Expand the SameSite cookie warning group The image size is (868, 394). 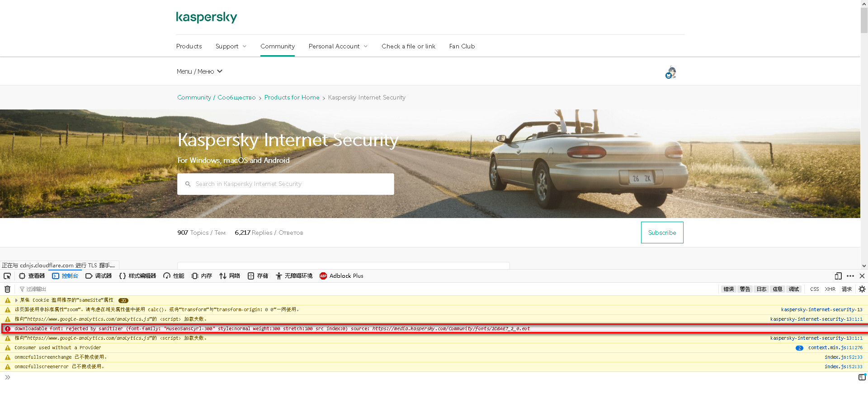coord(17,300)
